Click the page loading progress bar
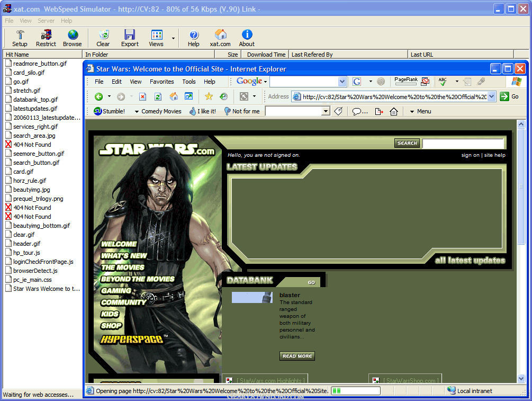The height and width of the screenshot is (401, 532). point(356,391)
